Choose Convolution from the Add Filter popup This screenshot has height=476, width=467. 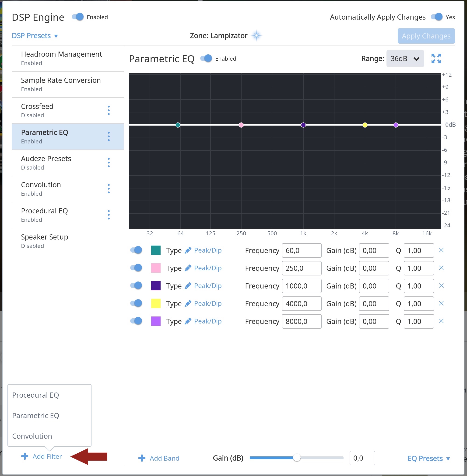click(32, 436)
